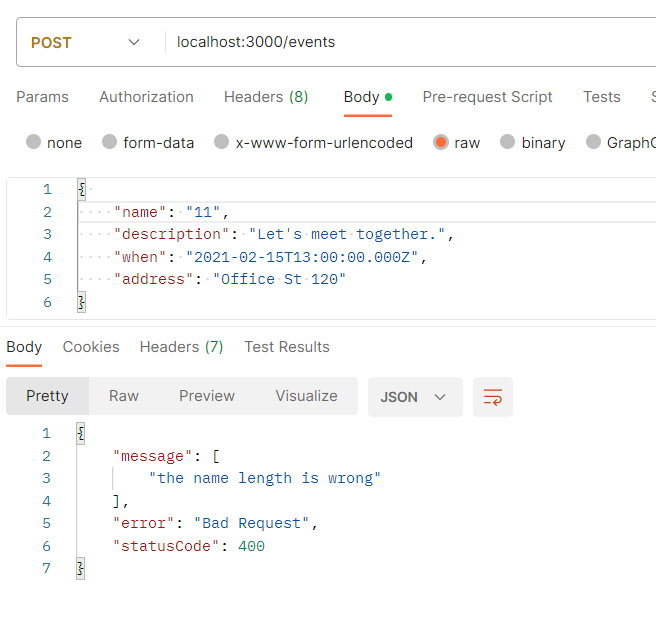Open the Authorization tab
The image size is (656, 619).
146,97
